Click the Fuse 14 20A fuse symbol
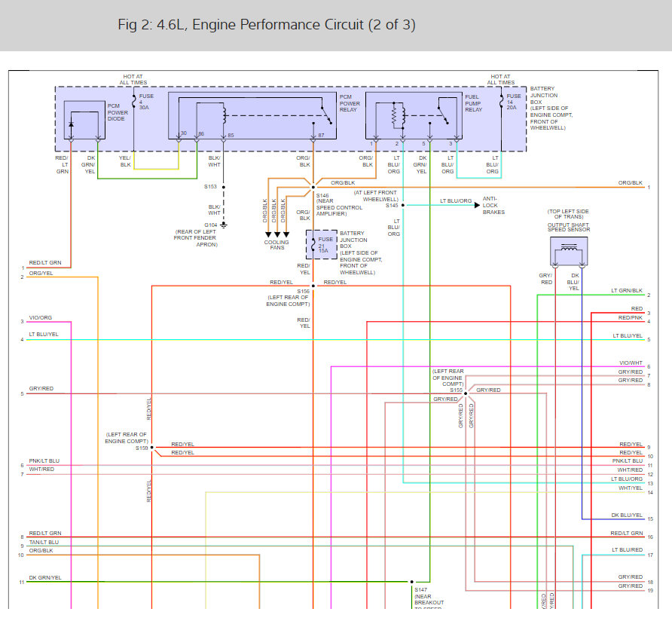This screenshot has height=621, width=672. pos(501,101)
